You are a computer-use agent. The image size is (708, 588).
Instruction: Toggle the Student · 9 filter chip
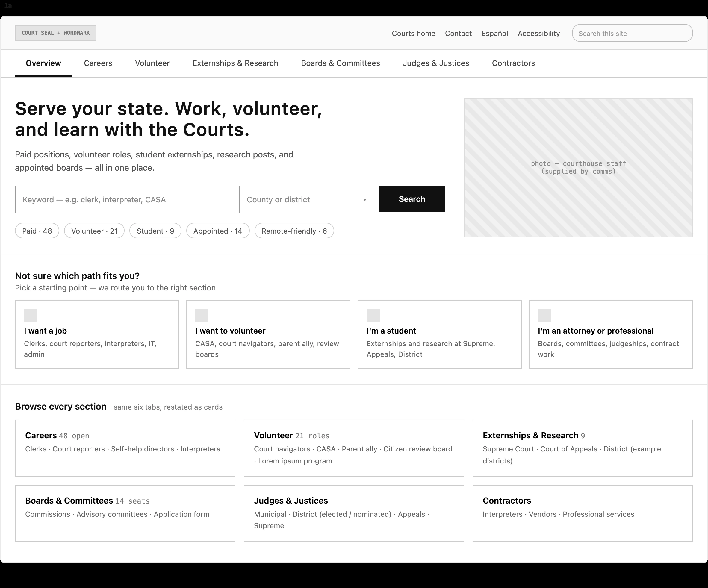point(155,231)
